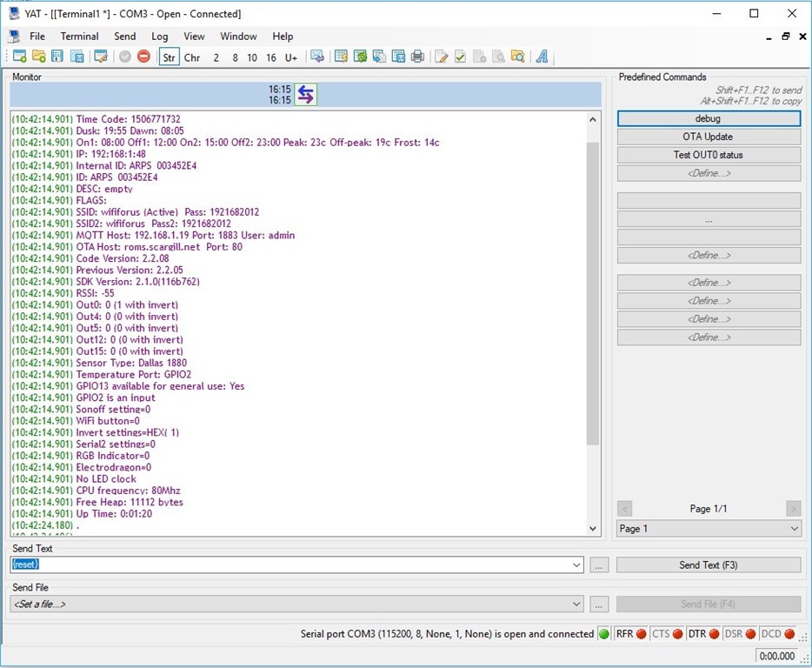Select the Str display radix button
812x668 pixels.
pyautogui.click(x=169, y=57)
